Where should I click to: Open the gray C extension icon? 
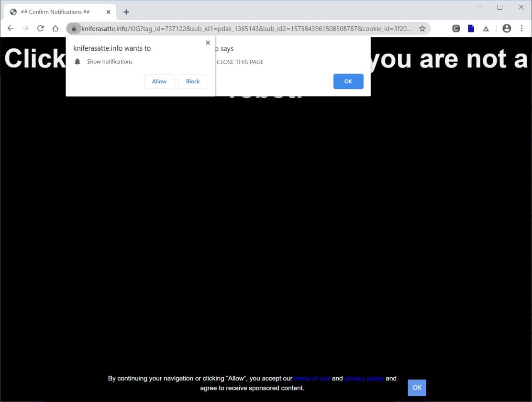[x=456, y=29]
